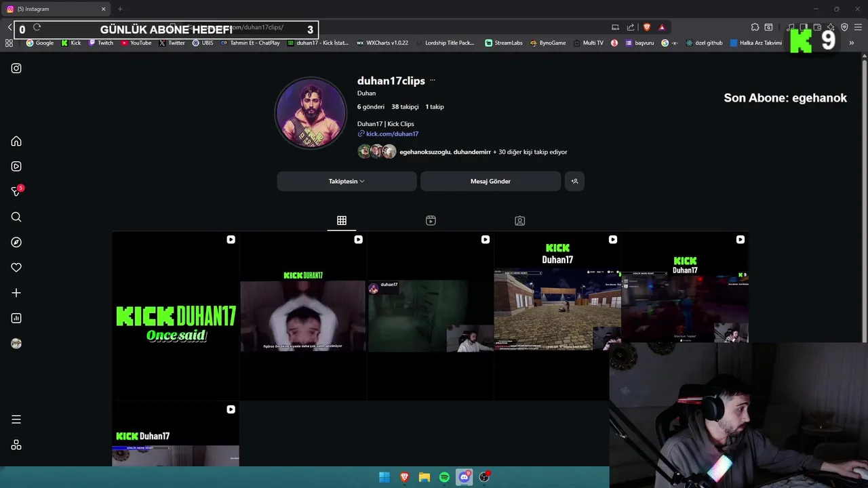Viewport: 868px width, 488px height.
Task: Open Reels from the sidebar
Action: tap(16, 166)
